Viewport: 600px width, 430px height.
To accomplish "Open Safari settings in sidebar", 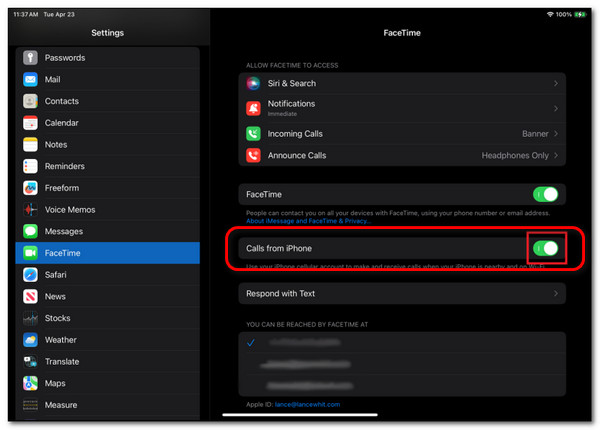I will [108, 275].
